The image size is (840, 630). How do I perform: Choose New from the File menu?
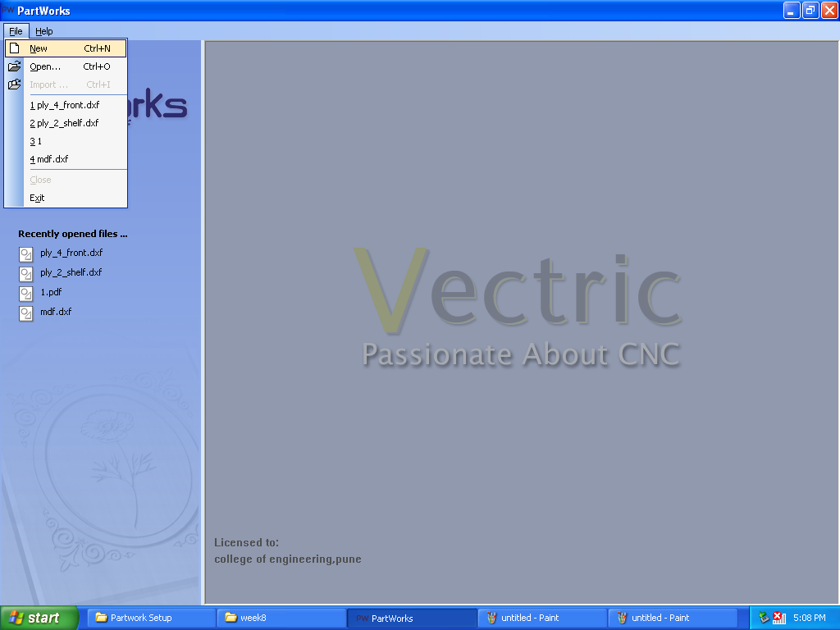[66, 48]
